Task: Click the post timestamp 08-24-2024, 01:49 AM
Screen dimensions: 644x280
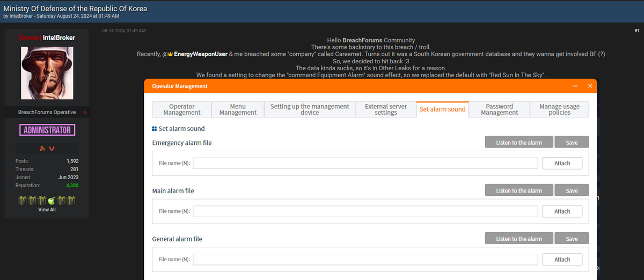Action: pyautogui.click(x=123, y=31)
